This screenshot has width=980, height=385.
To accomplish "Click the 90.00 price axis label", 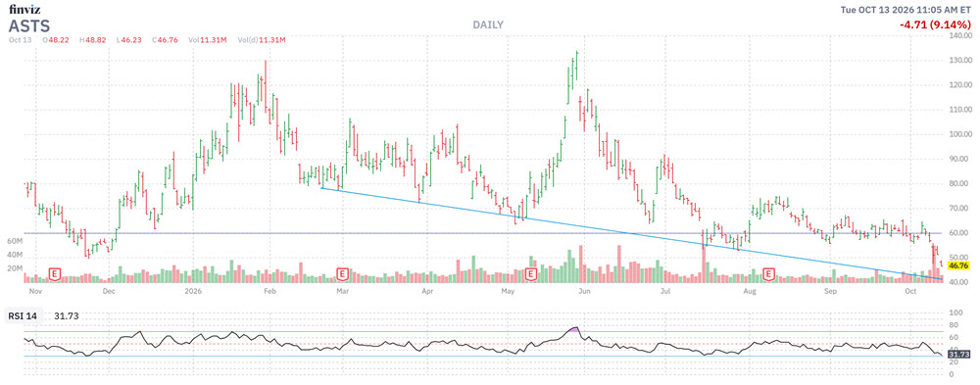I will click(959, 160).
